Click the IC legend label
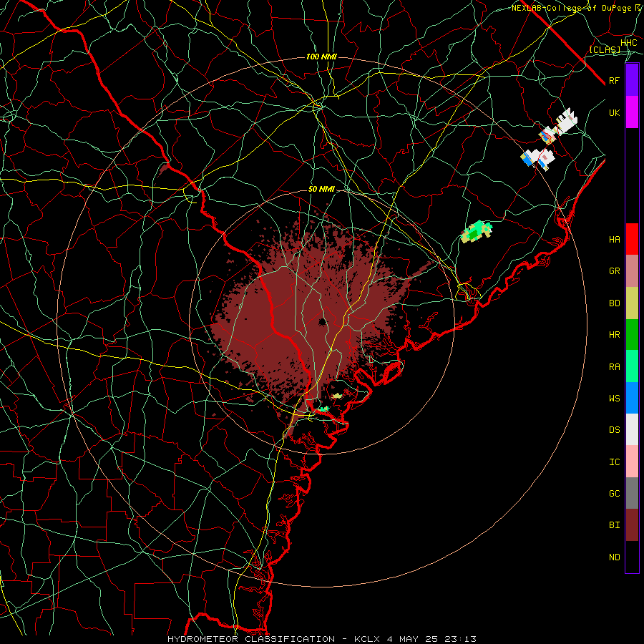The width and height of the screenshot is (644, 644). [614, 462]
